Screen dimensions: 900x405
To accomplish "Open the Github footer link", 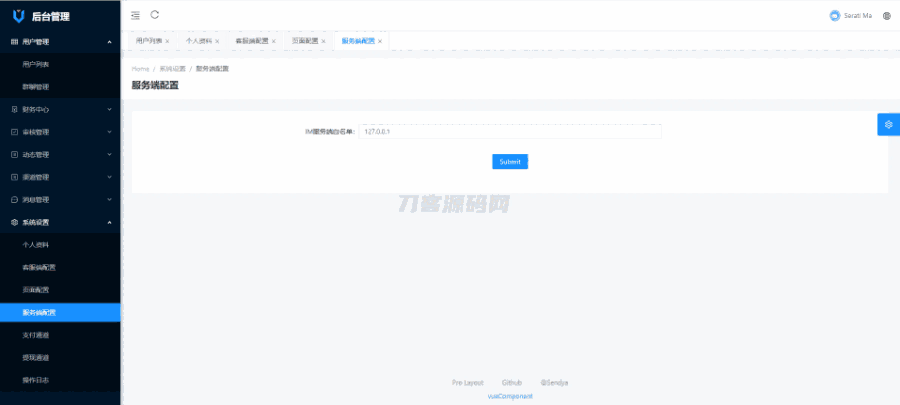I will (x=512, y=383).
